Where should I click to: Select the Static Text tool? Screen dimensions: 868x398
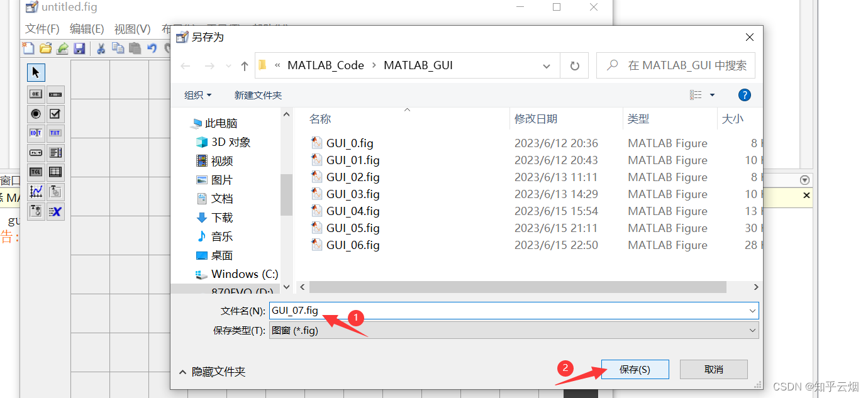pyautogui.click(x=55, y=133)
